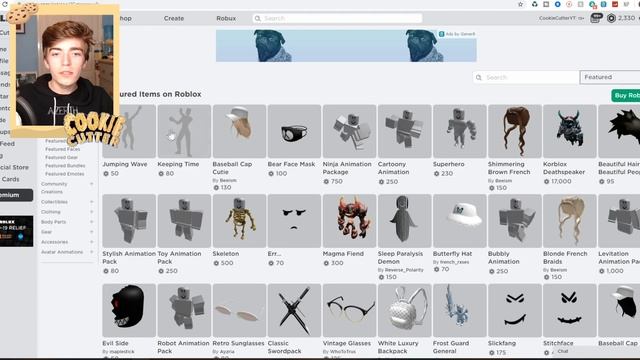Viewport: 640px width, 360px height.
Task: Select Featured Bundles in sidebar
Action: (65, 165)
